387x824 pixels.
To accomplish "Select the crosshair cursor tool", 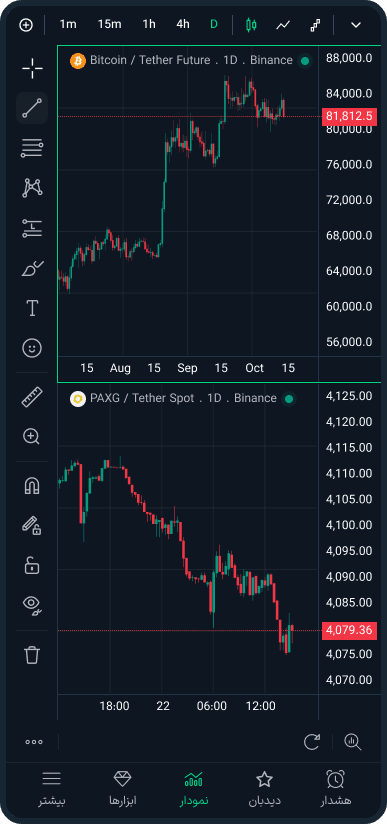I will pyautogui.click(x=32, y=68).
